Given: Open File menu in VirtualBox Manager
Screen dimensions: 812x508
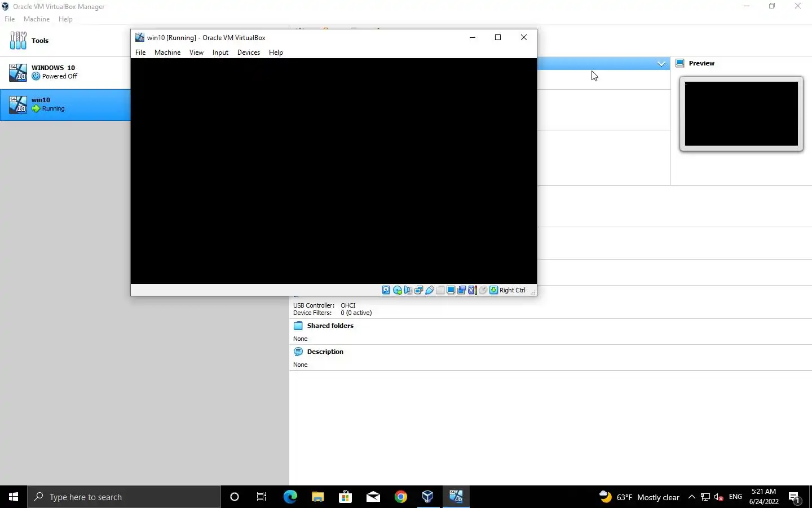Looking at the screenshot, I should coord(10,19).
